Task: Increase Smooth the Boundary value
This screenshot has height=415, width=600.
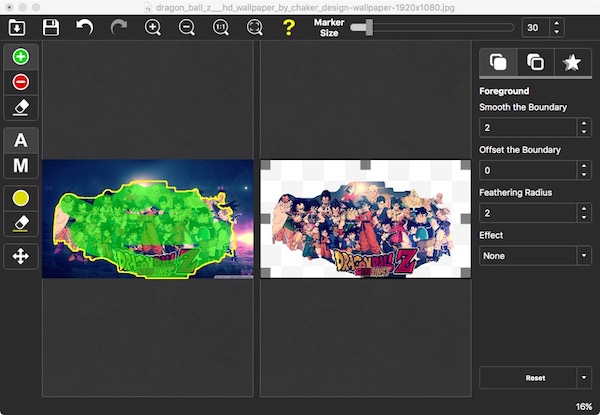Action: pyautogui.click(x=584, y=123)
